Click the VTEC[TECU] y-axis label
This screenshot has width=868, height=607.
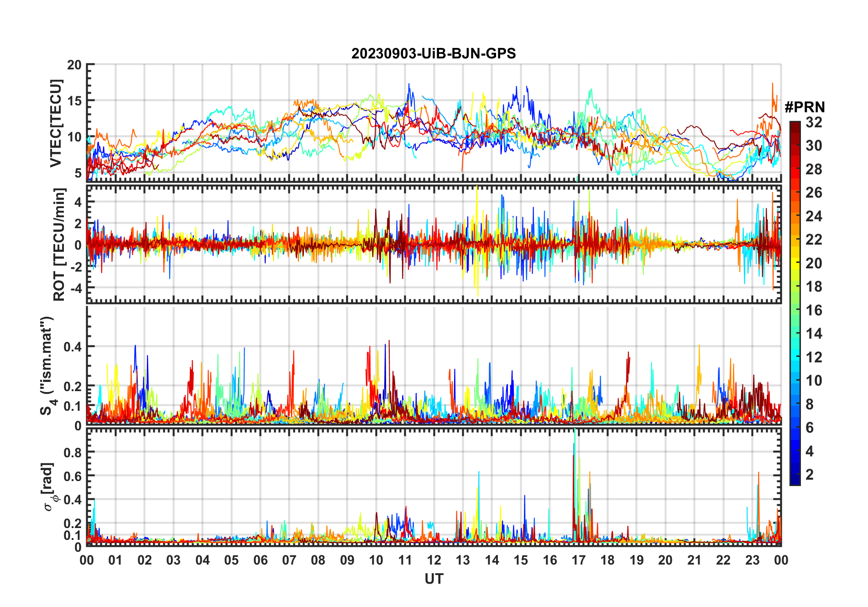(x=56, y=123)
